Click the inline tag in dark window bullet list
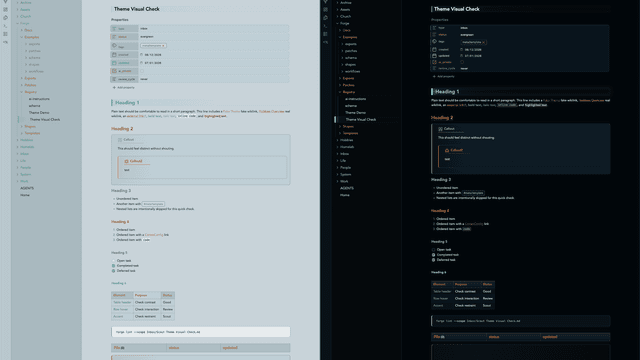This screenshot has height=360, width=640. pos(473,193)
